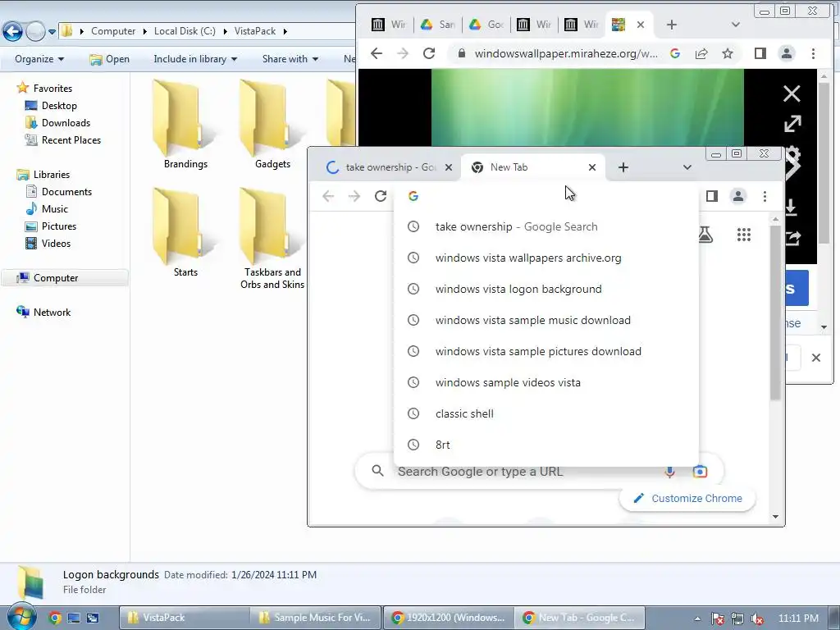Search by image with camera icon

(700, 472)
